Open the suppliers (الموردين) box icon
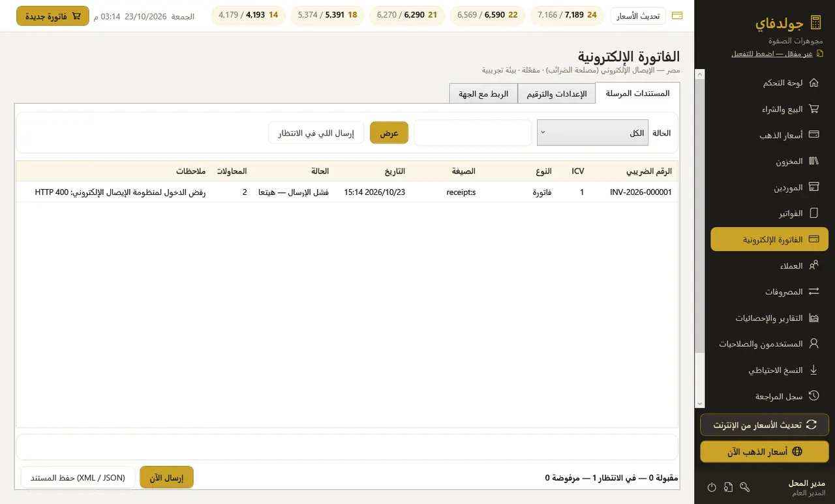Image resolution: width=835 pixels, height=504 pixels. (813, 187)
